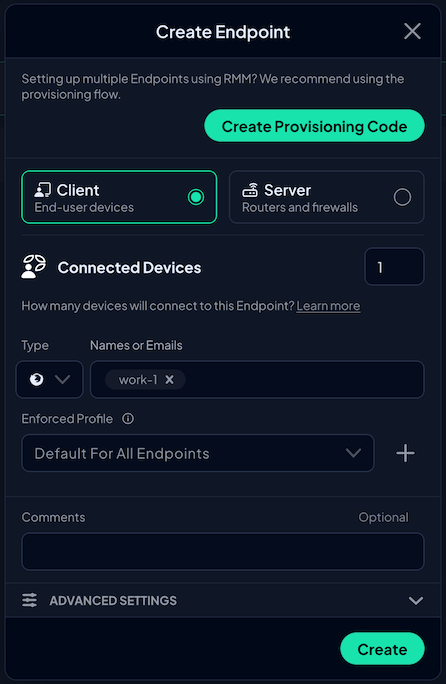The image size is (446, 684).
Task: Click the Create Endpoint title text
Action: coord(223,32)
